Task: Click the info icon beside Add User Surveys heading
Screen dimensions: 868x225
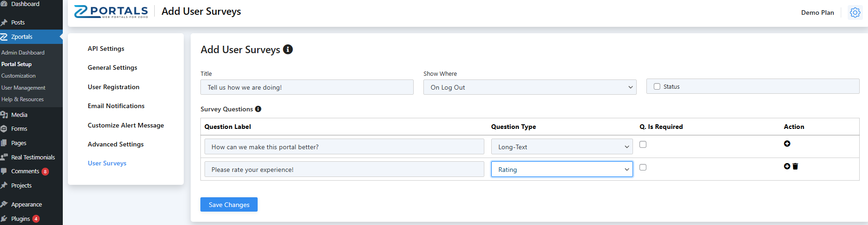Action: (x=288, y=49)
